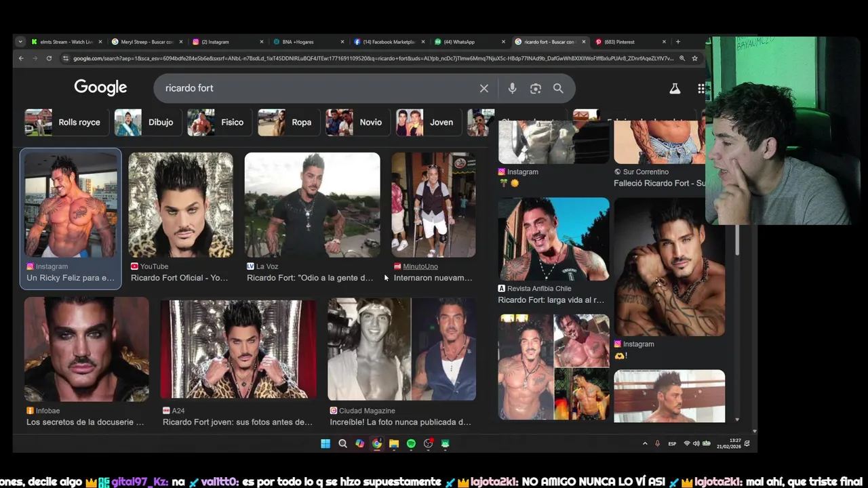Launch Copilot from the taskbar

point(359,444)
